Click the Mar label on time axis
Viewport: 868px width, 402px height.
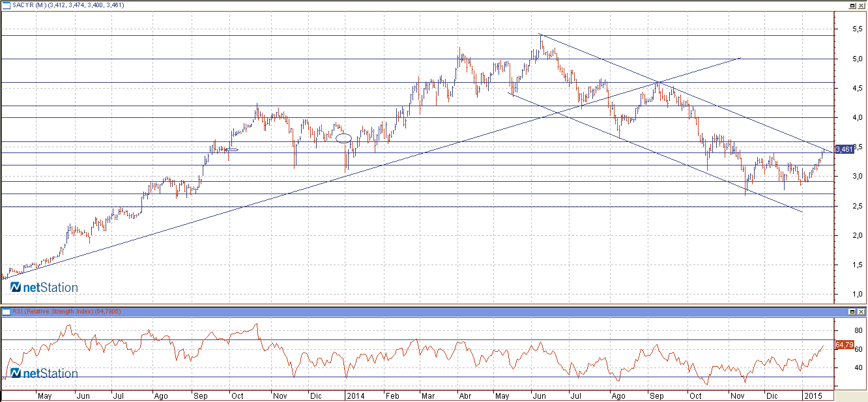point(427,395)
